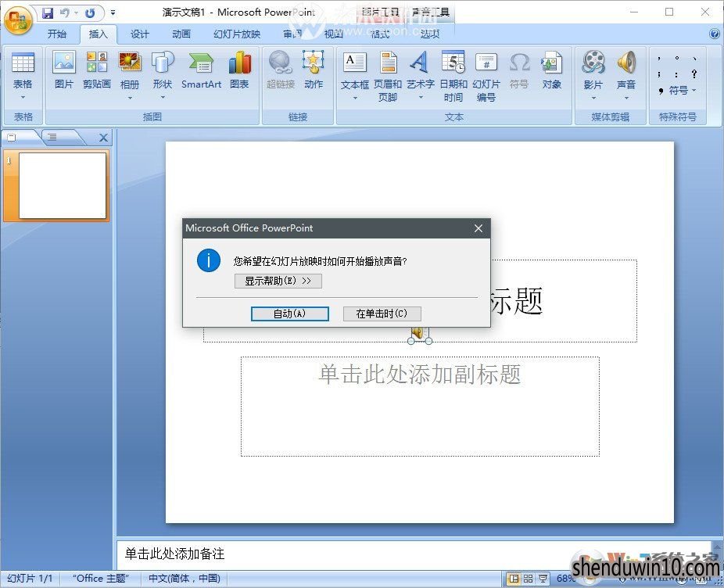Expand the 相册 dropdown arrow
The width and height of the screenshot is (724, 588).
tap(130, 98)
